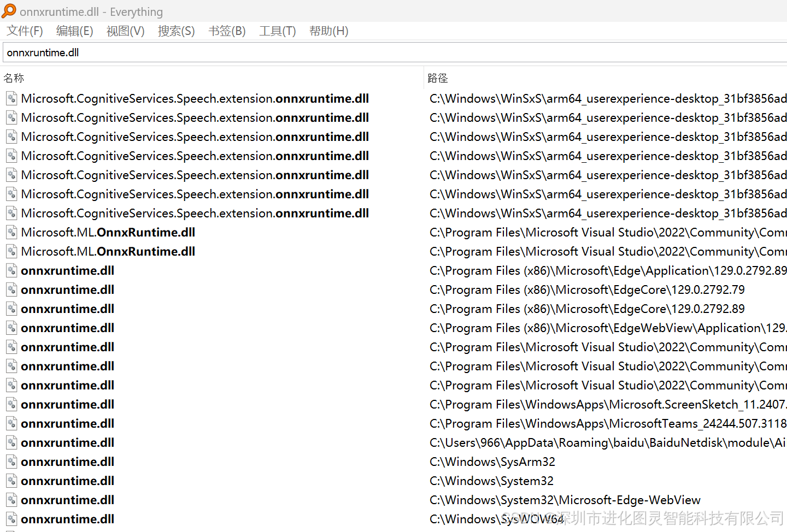This screenshot has height=532, width=787.
Task: Open the 书签(B) menu
Action: 227,31
